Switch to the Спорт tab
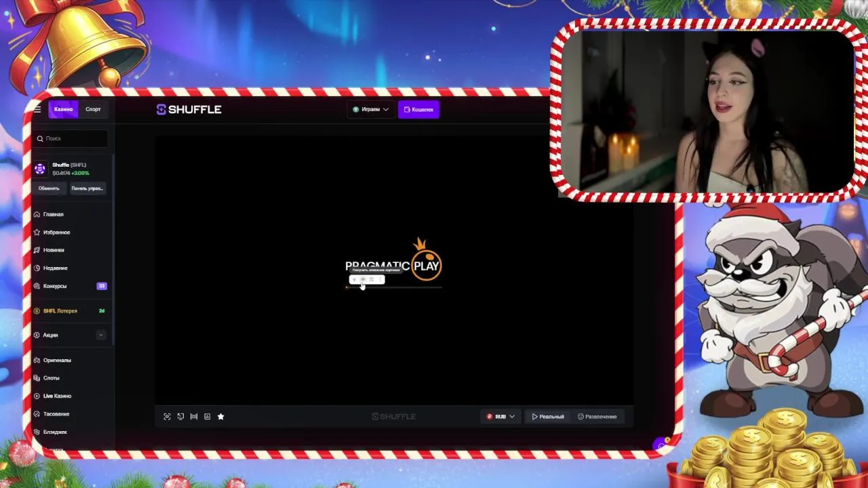The width and height of the screenshot is (868, 488). point(93,109)
